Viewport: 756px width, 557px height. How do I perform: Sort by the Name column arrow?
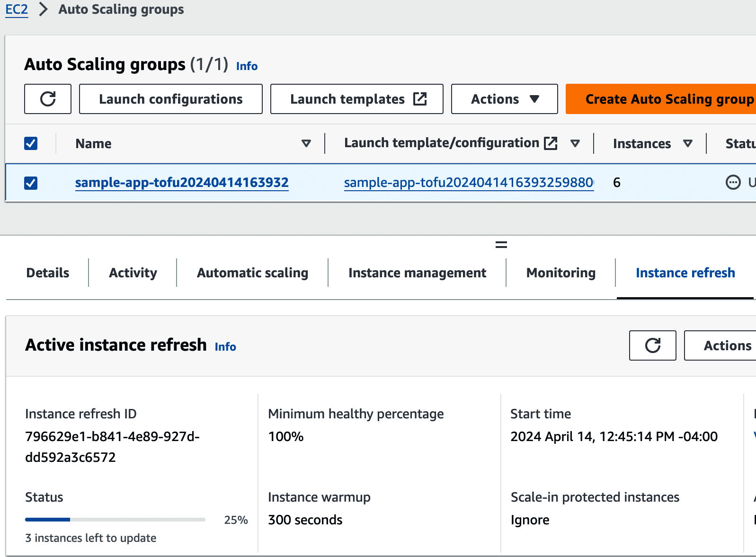pos(306,143)
